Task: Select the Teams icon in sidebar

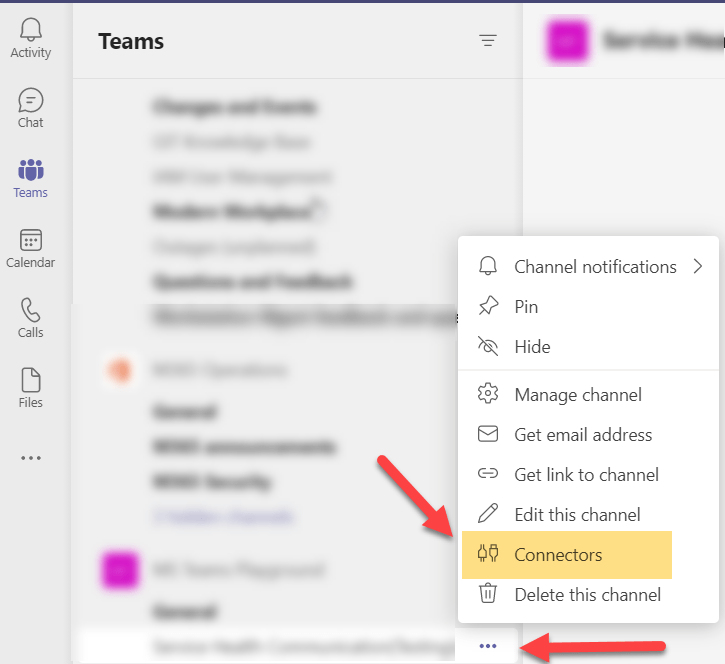Action: click(31, 178)
